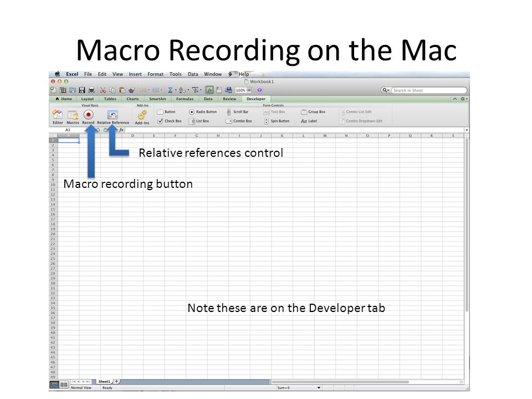
Task: Open the Help menu in menu bar
Action: tap(244, 74)
